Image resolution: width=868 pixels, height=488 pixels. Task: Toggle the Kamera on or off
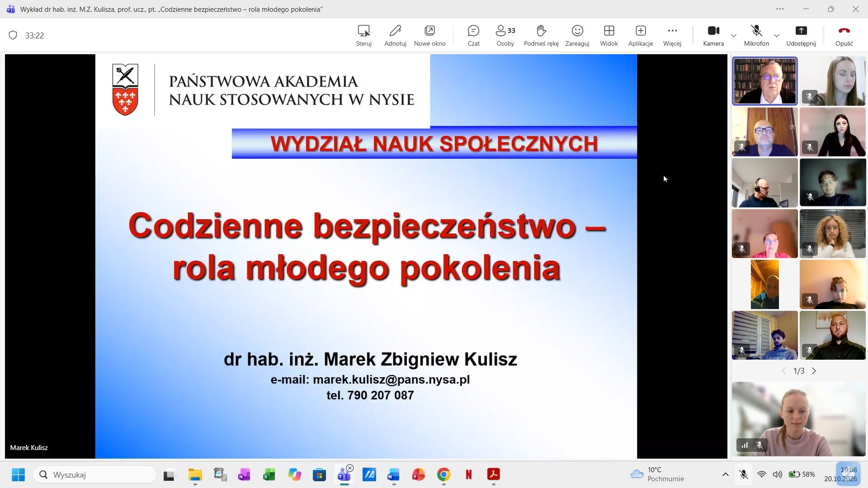click(x=713, y=36)
